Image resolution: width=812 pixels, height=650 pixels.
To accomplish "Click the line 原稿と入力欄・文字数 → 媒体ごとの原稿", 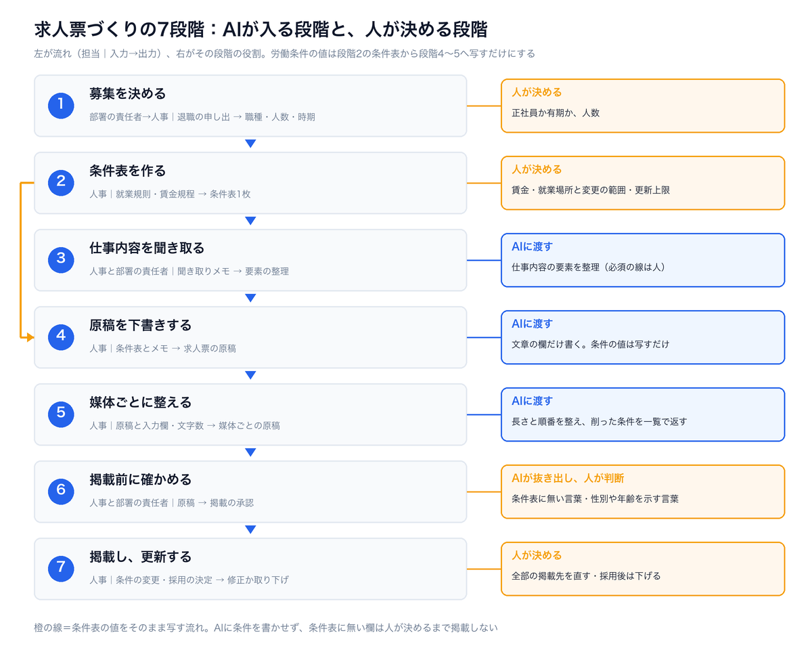I will tap(198, 426).
